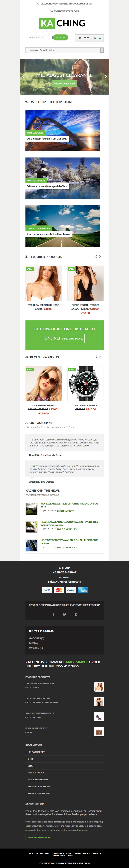Click the Find Out More button
129x868 pixels.
click(72, 339)
